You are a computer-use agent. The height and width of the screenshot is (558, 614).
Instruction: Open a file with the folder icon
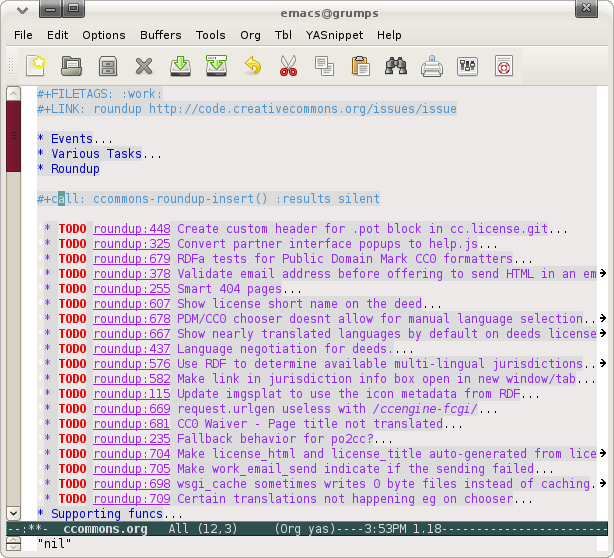[72, 67]
